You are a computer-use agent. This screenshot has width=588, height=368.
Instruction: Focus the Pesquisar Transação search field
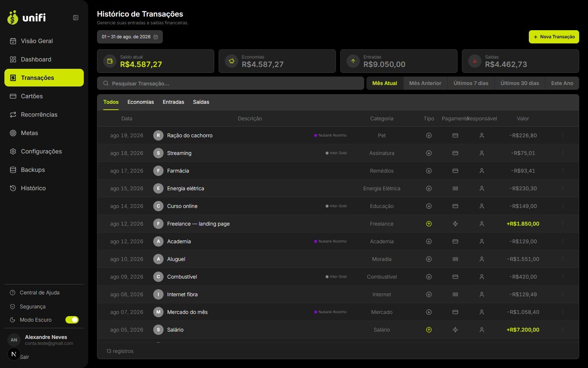tap(230, 83)
